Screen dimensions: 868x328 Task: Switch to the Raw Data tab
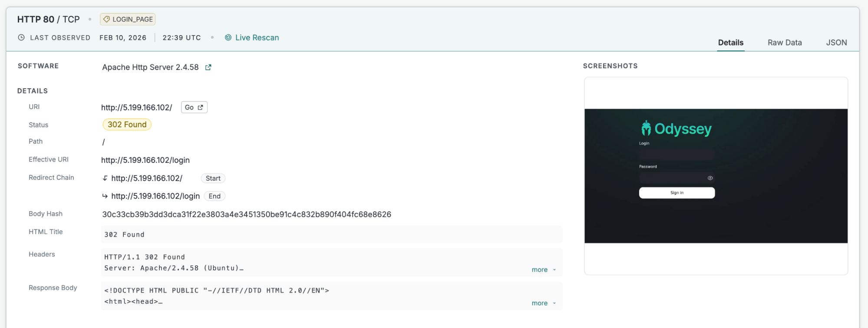[784, 43]
